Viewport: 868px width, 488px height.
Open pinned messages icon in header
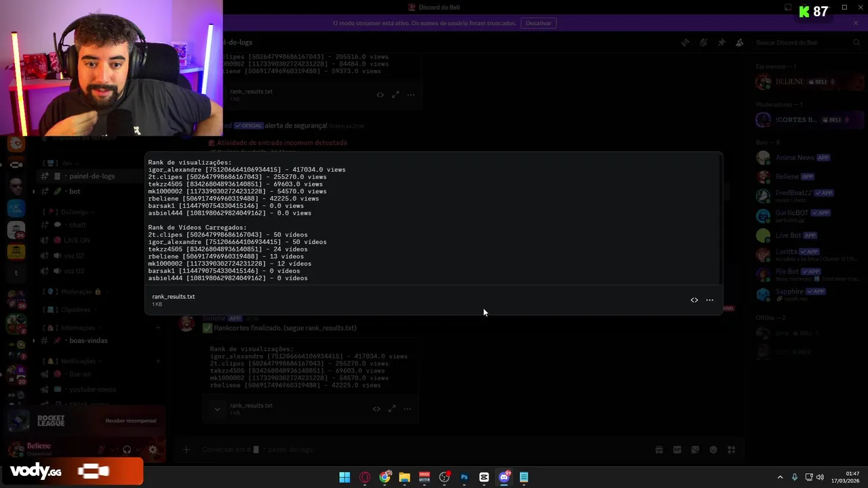click(x=722, y=43)
